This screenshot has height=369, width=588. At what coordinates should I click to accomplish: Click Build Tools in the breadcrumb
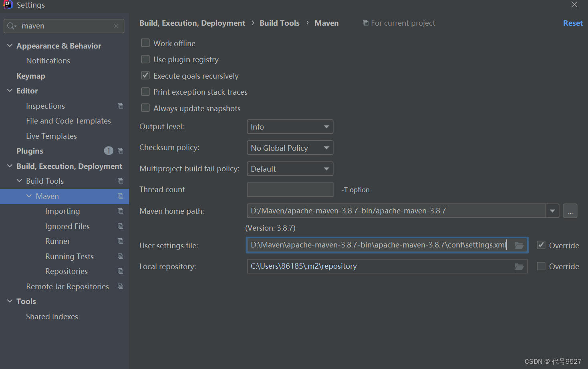click(280, 23)
